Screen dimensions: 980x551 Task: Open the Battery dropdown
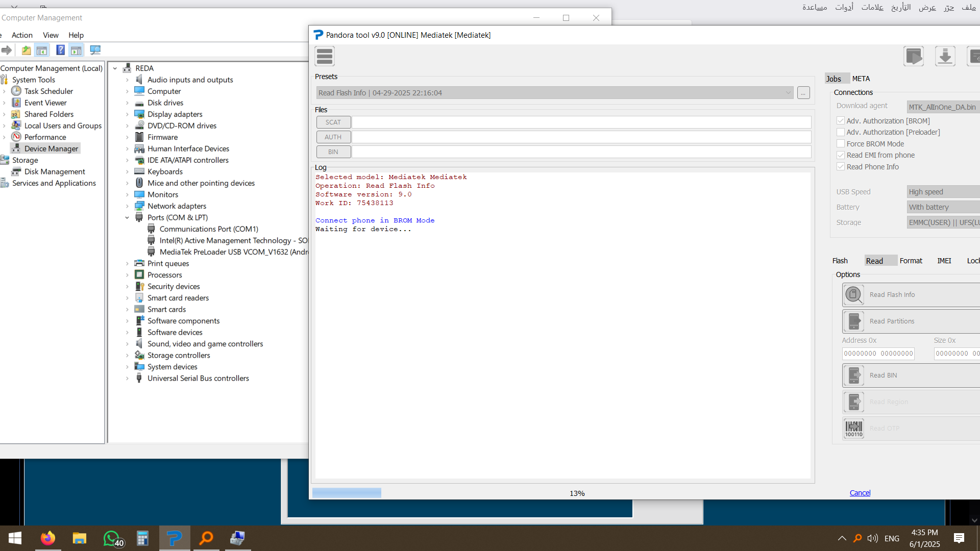(943, 207)
